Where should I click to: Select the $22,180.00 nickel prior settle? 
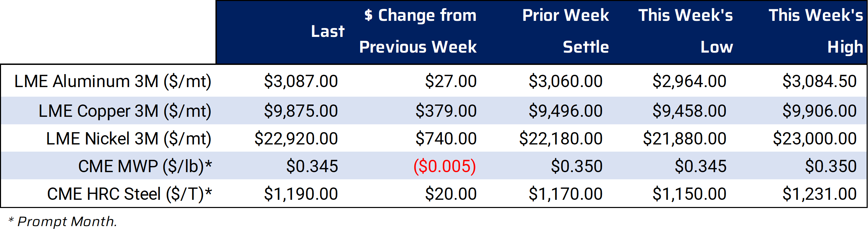point(561,139)
